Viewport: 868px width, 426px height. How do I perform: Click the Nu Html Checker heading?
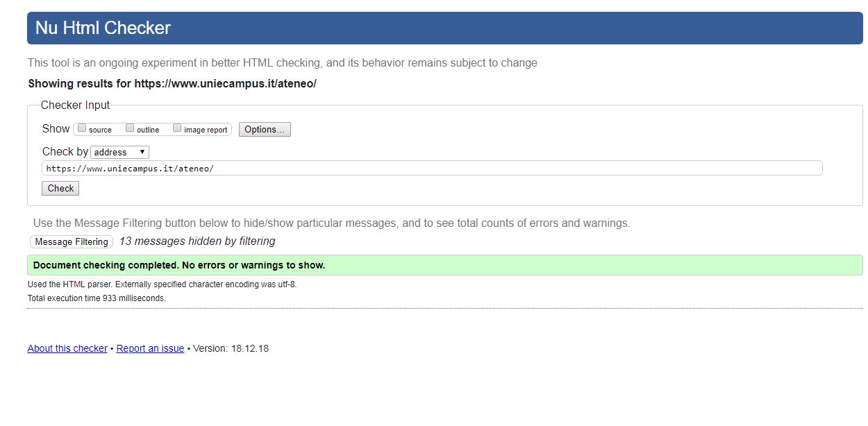coord(103,28)
